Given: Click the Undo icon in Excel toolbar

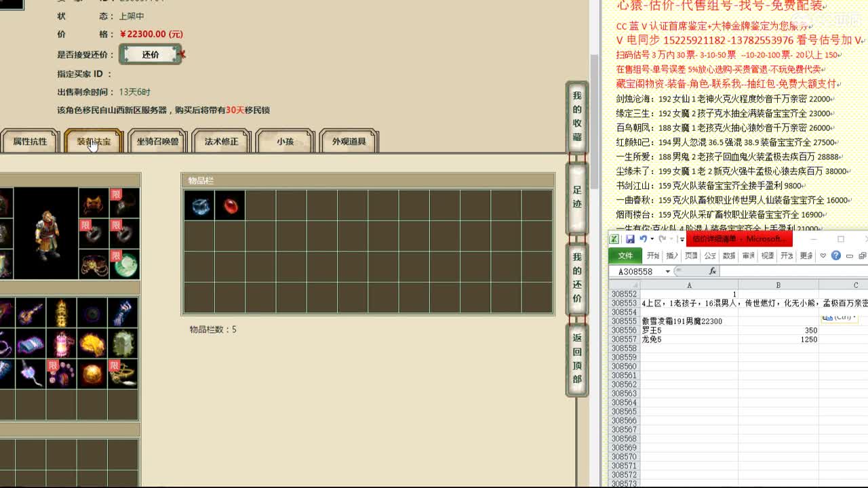Looking at the screenshot, I should coord(643,239).
